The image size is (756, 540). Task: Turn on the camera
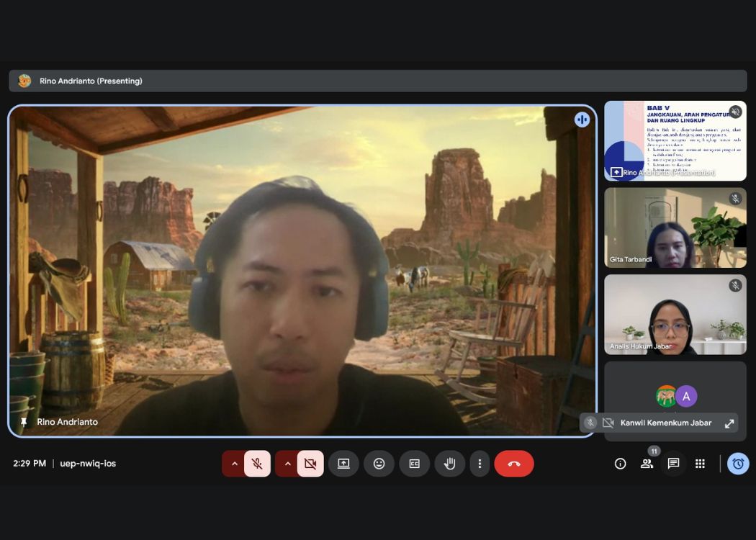pos(310,464)
